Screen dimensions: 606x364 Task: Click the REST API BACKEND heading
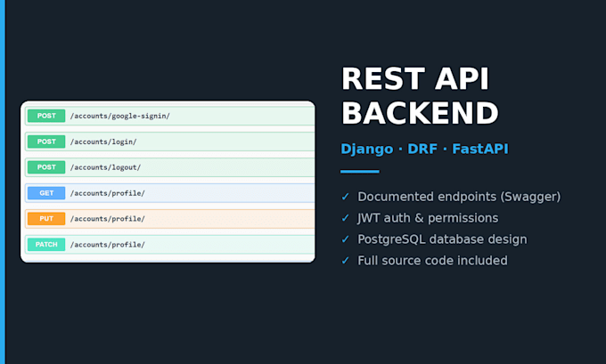(420, 96)
